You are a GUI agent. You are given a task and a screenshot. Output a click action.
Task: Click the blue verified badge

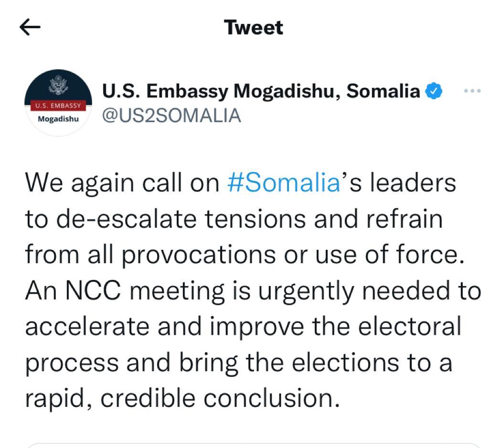click(434, 91)
